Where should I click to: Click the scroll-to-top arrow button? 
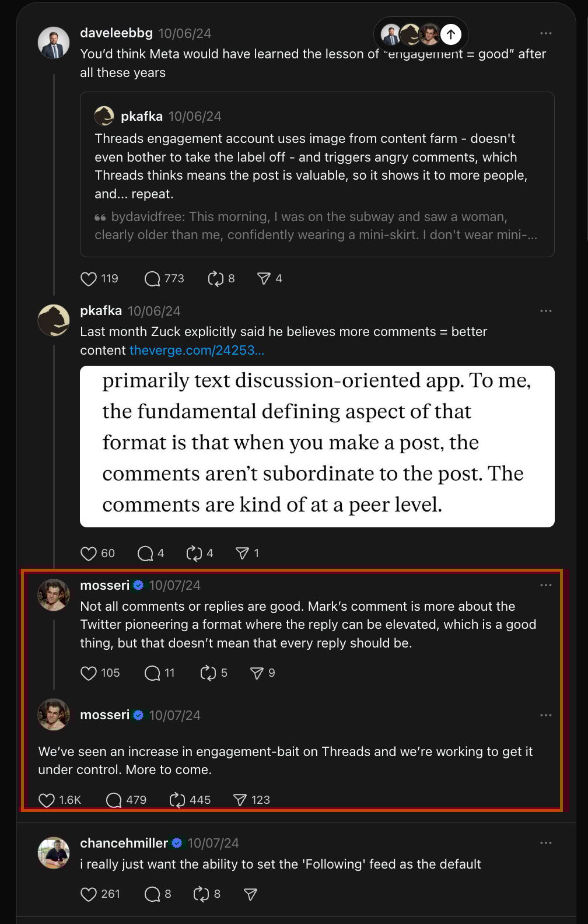point(451,34)
